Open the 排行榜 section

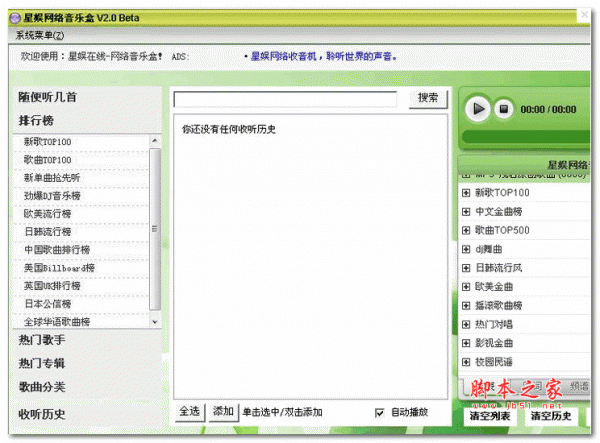point(36,121)
